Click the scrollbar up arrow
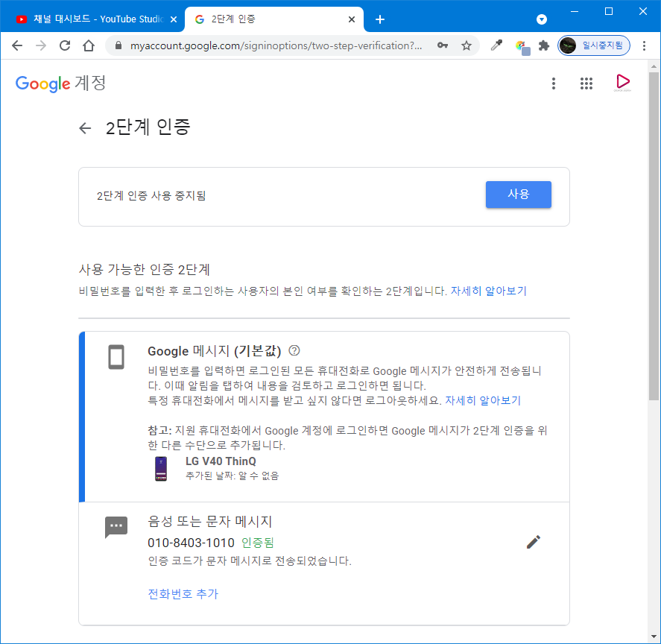The height and width of the screenshot is (644, 661). [x=654, y=66]
